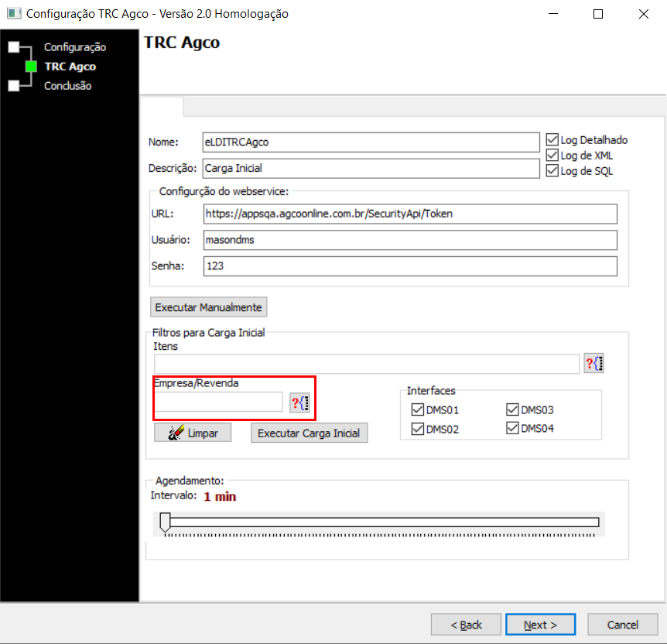Cancel the configuration wizard
Screen dimensions: 667x644
tap(622, 625)
